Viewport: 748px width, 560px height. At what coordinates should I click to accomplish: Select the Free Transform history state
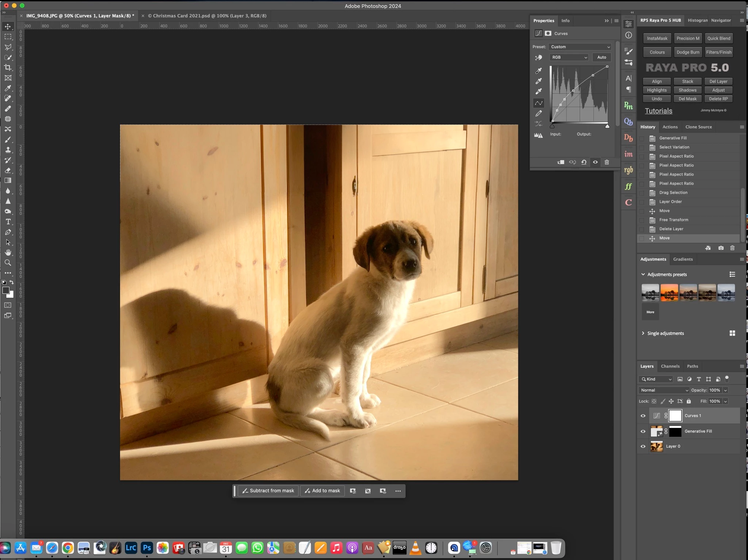point(673,220)
